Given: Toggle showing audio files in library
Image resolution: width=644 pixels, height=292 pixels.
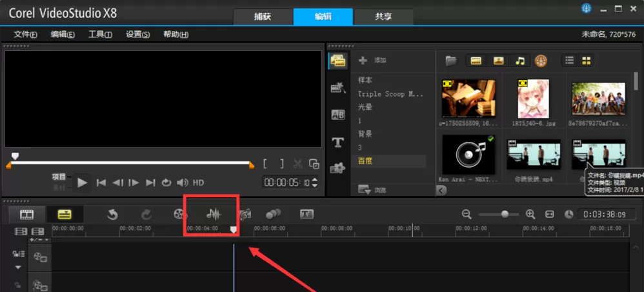Looking at the screenshot, I should pyautogui.click(x=520, y=61).
